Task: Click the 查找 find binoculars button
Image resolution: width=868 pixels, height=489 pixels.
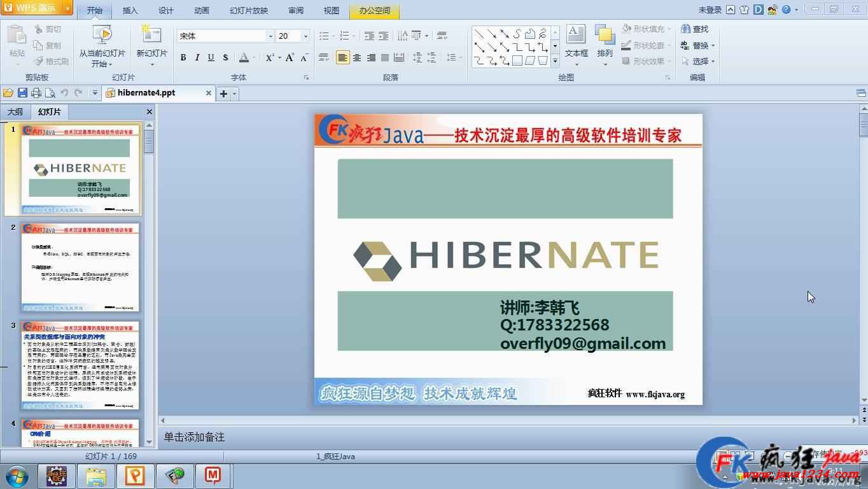Action: pos(694,29)
